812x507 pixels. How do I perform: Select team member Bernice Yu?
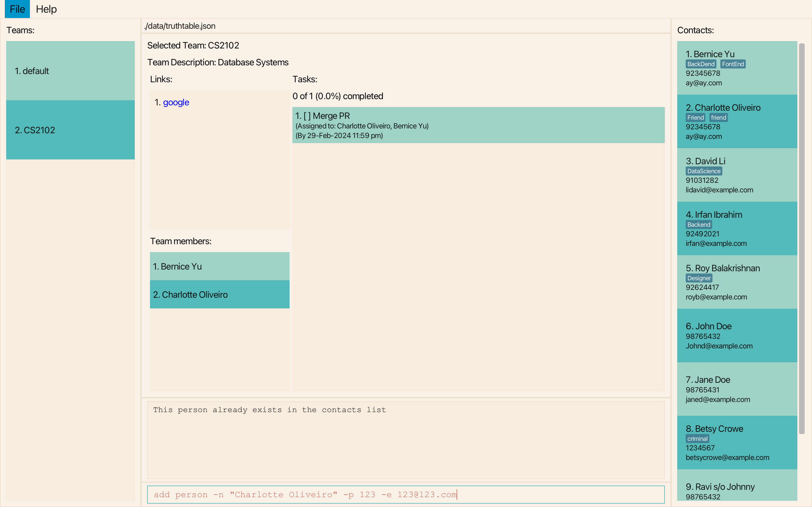219,266
